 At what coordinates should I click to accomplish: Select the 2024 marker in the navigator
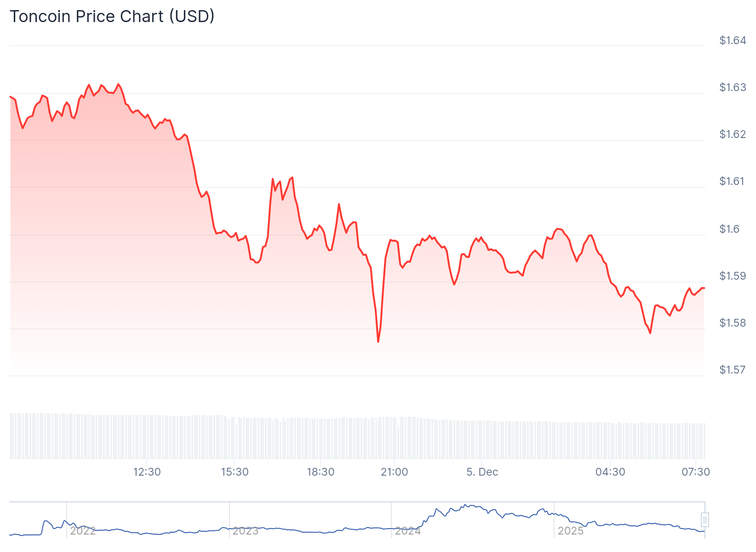tap(408, 531)
